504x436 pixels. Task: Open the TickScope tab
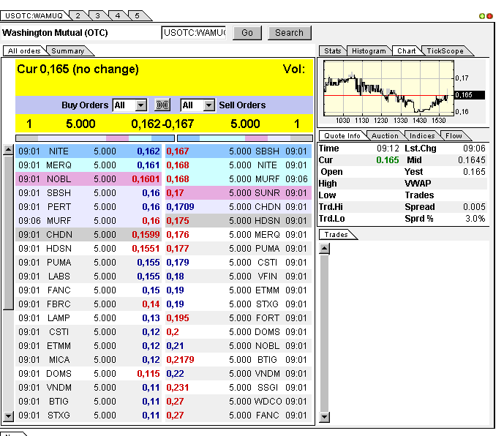pos(445,50)
